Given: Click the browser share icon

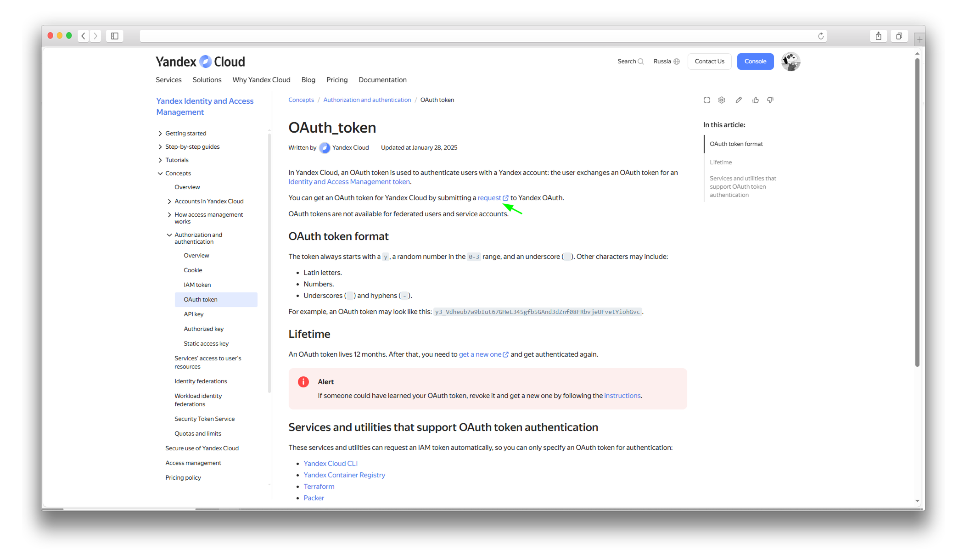Looking at the screenshot, I should pos(878,36).
